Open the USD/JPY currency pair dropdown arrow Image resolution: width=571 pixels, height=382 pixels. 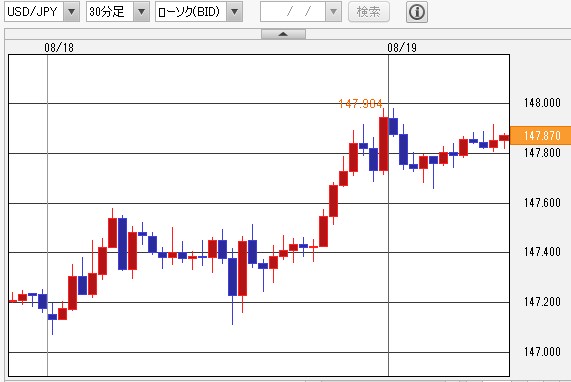click(71, 12)
